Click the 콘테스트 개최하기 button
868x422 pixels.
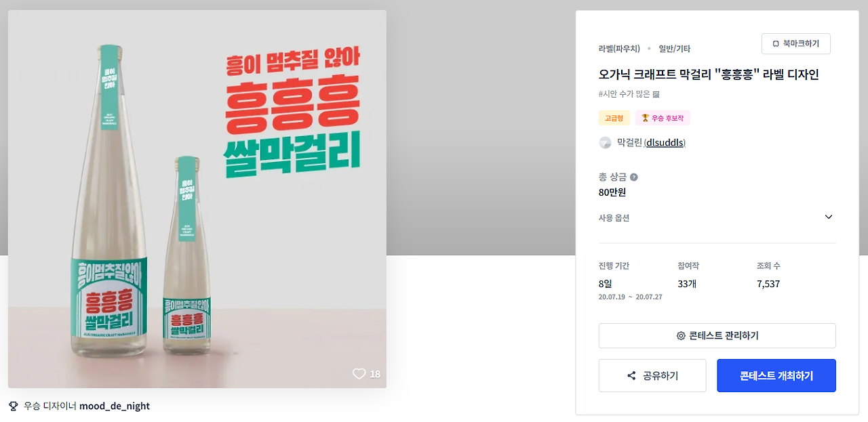776,376
